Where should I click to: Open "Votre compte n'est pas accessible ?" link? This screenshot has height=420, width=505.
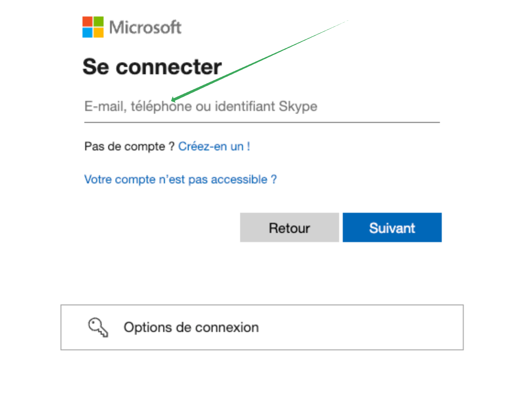coord(180,179)
